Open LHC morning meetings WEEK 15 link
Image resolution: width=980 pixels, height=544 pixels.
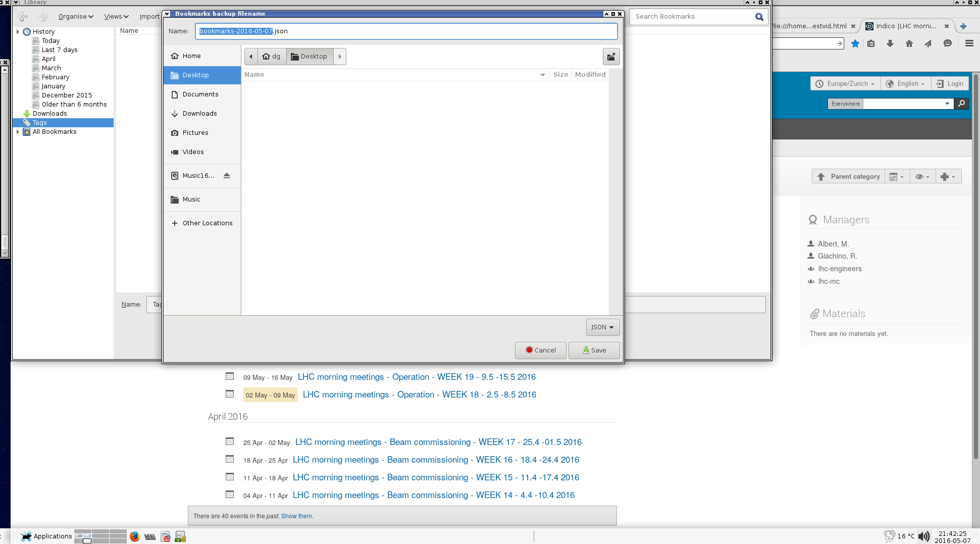pos(436,478)
